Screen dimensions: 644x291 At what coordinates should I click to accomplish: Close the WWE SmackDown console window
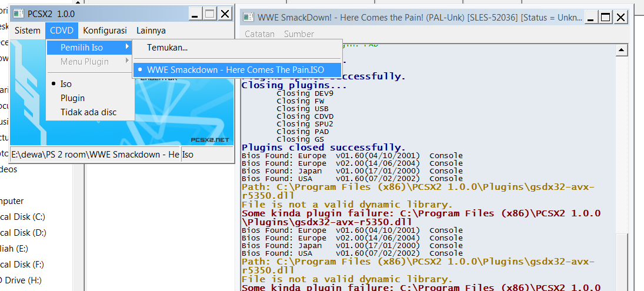tap(620, 17)
